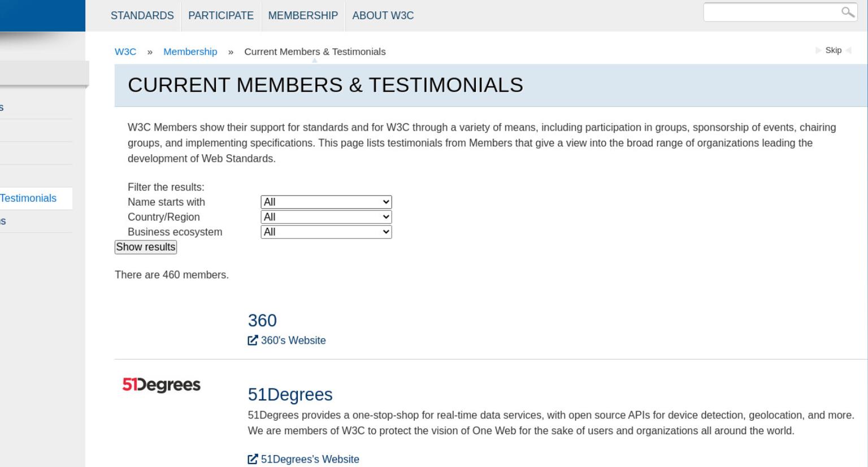Click the 51Degrees logo image
The height and width of the screenshot is (467, 868).
[162, 385]
